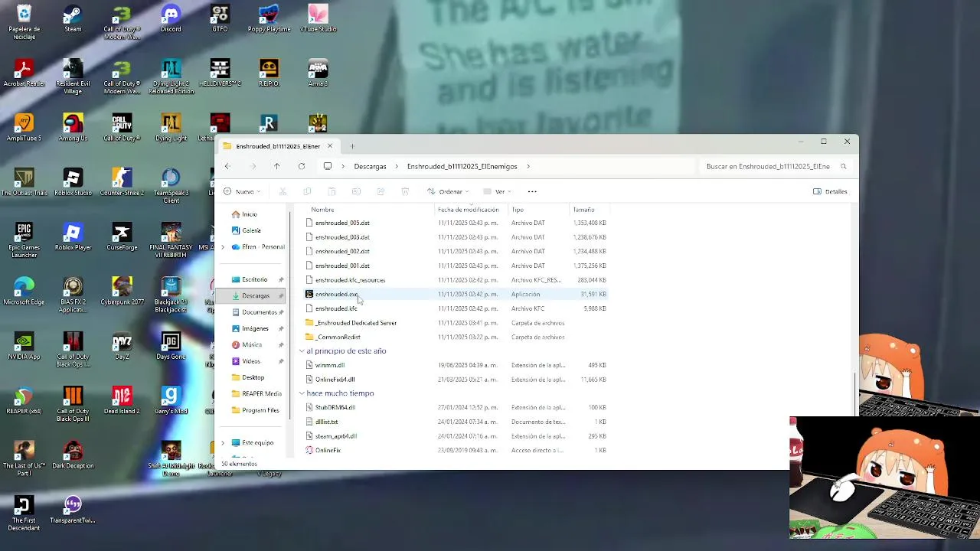This screenshot has width=980, height=551.
Task: Select file dlllist.txt
Action: click(x=326, y=422)
